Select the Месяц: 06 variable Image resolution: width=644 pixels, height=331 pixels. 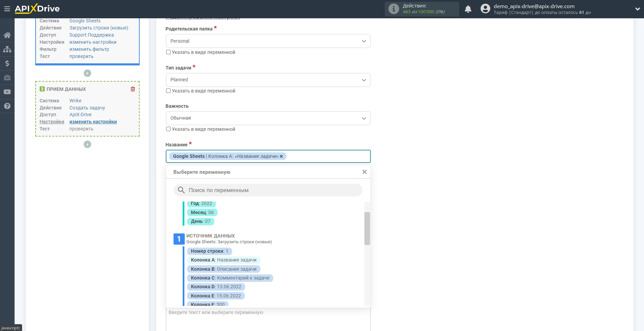[202, 212]
